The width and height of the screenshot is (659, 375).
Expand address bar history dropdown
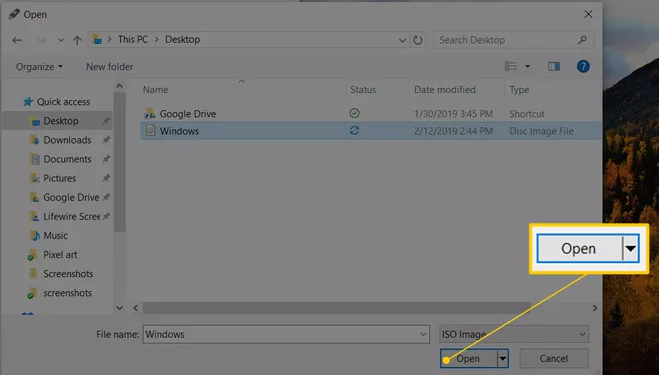click(x=402, y=40)
